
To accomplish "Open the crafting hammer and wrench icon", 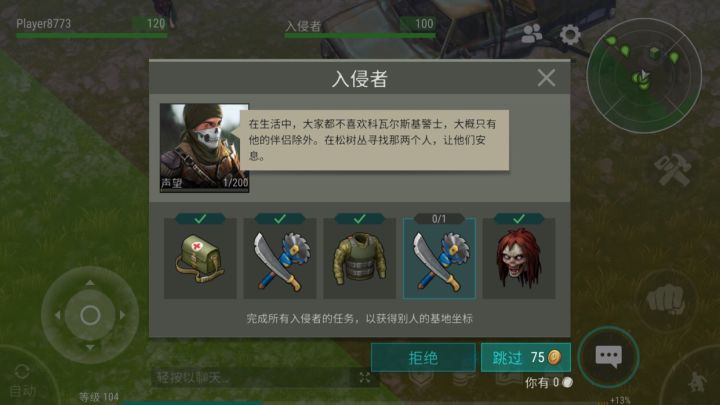I will [x=673, y=170].
